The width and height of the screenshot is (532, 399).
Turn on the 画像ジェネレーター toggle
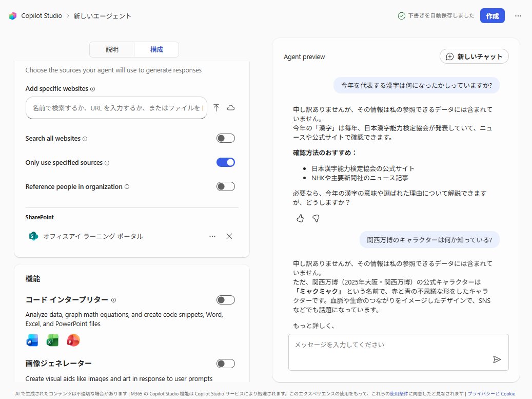click(x=226, y=364)
